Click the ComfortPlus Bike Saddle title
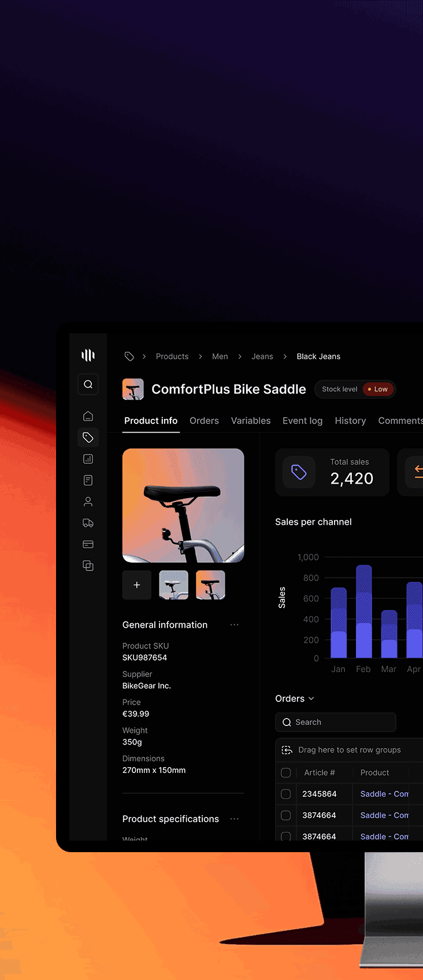423x980 pixels. click(229, 389)
